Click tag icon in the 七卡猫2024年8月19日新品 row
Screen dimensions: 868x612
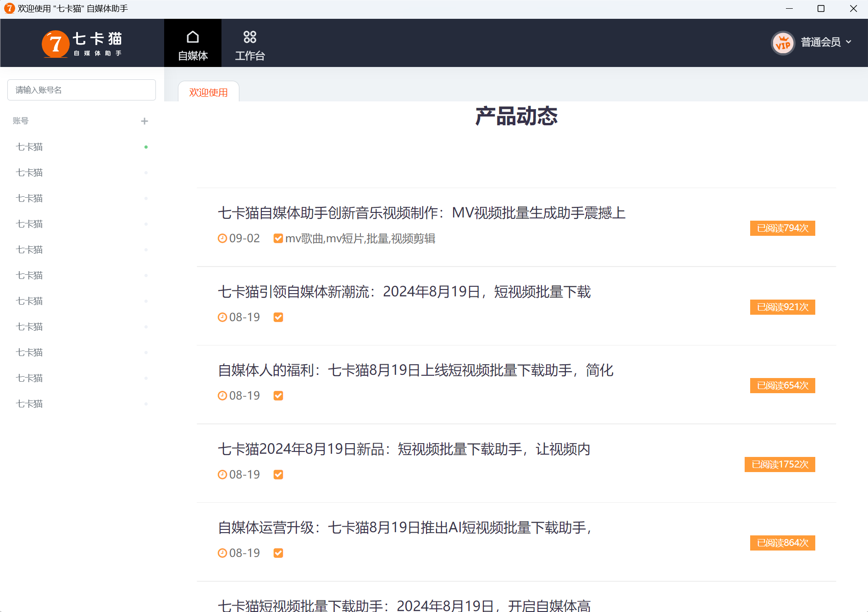[x=278, y=475]
